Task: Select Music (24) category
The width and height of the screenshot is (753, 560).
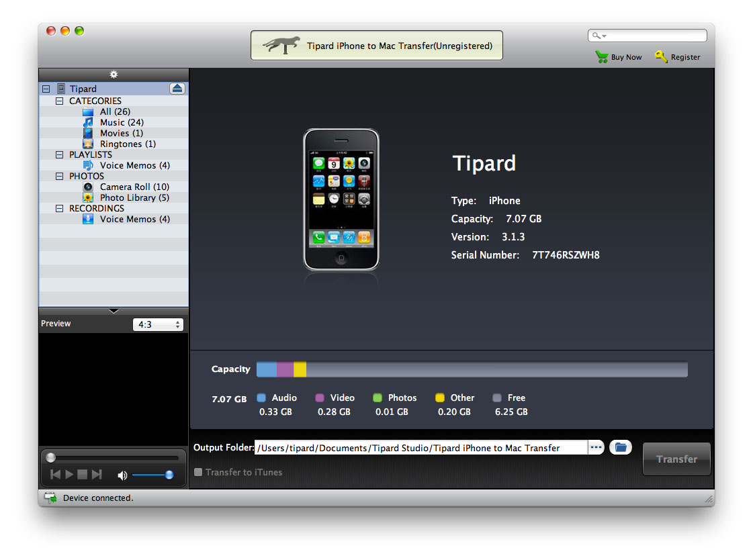Action: point(122,122)
